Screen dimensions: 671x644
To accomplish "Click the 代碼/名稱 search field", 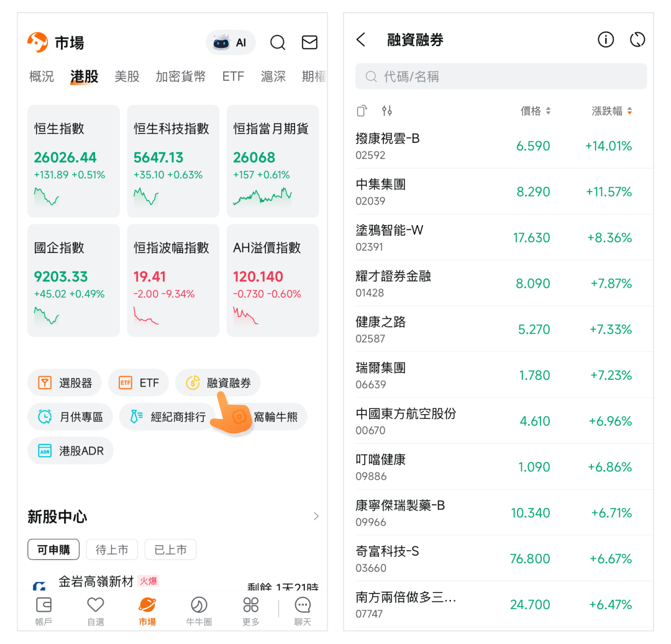I will (501, 76).
